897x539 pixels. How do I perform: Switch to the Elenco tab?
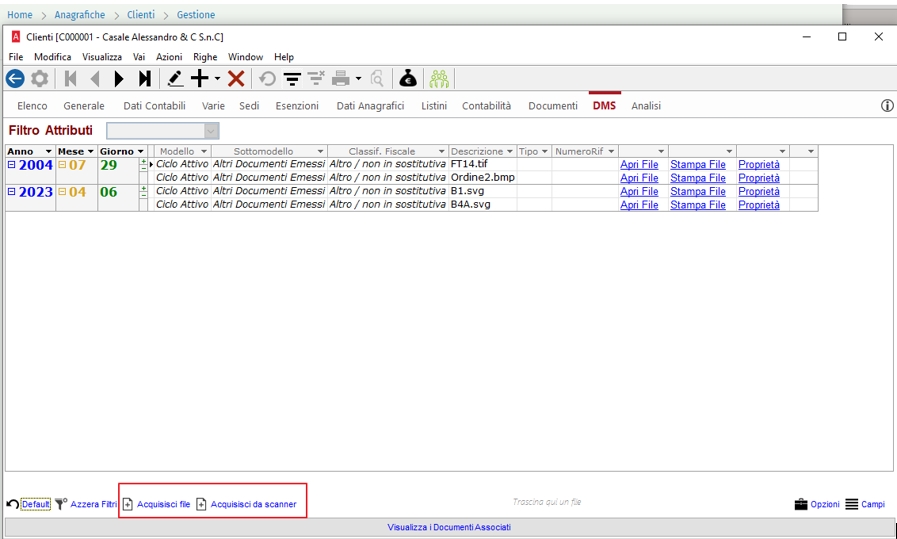pyautogui.click(x=32, y=106)
